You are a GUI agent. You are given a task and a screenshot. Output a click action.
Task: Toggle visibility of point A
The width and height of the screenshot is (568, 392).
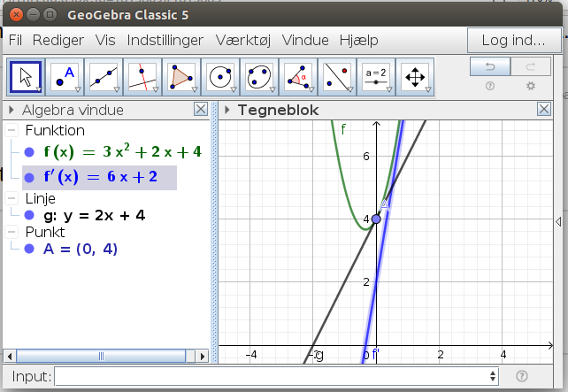[x=29, y=249]
